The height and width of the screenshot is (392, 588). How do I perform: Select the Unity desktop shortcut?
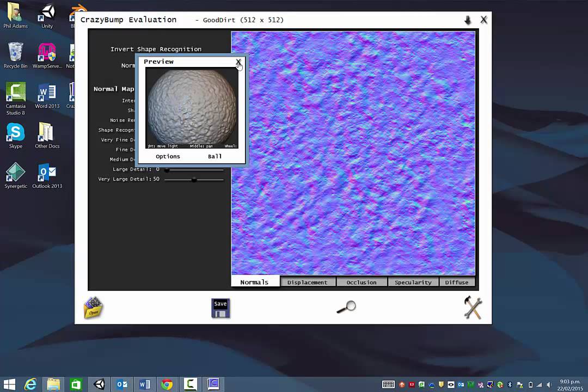(x=47, y=15)
